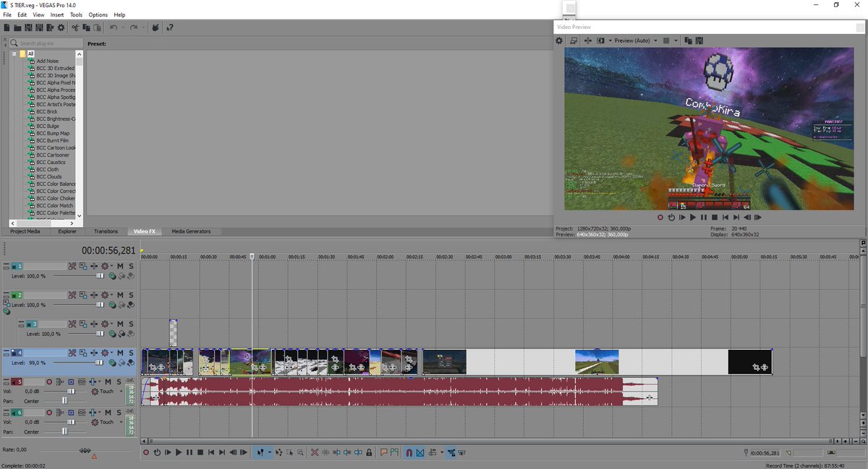The image size is (868, 469).
Task: Solo video track 2
Action: [x=131, y=295]
